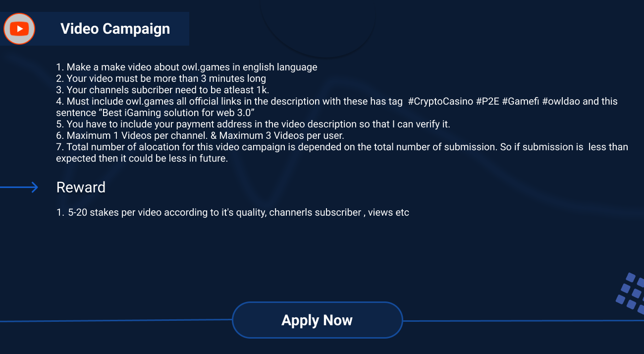This screenshot has height=354, width=644.
Task: Select the Video Campaign header banner
Action: point(95,29)
